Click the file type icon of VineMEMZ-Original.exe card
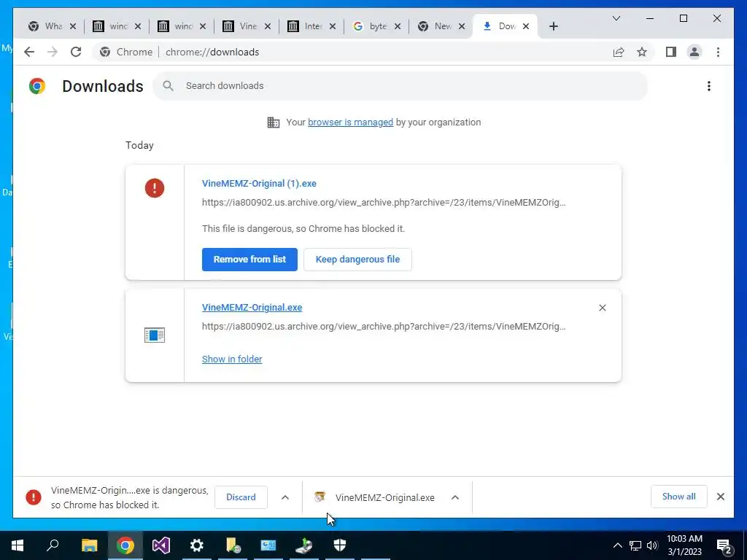This screenshot has width=747, height=560. tap(155, 335)
